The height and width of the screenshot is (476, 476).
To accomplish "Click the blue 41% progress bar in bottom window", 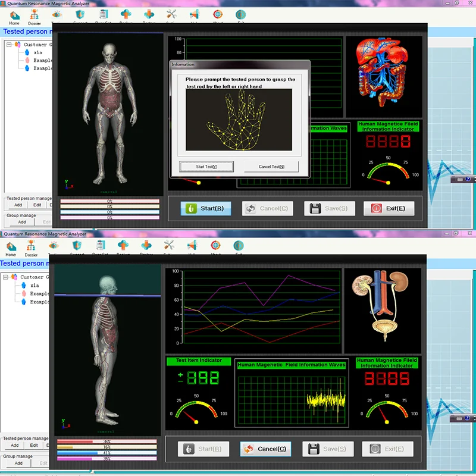I will (107, 453).
